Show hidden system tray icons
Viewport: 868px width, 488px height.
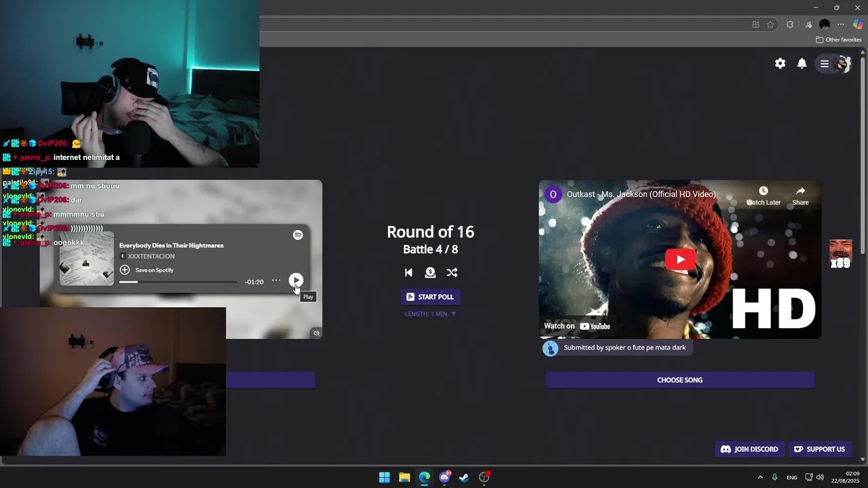(760, 477)
